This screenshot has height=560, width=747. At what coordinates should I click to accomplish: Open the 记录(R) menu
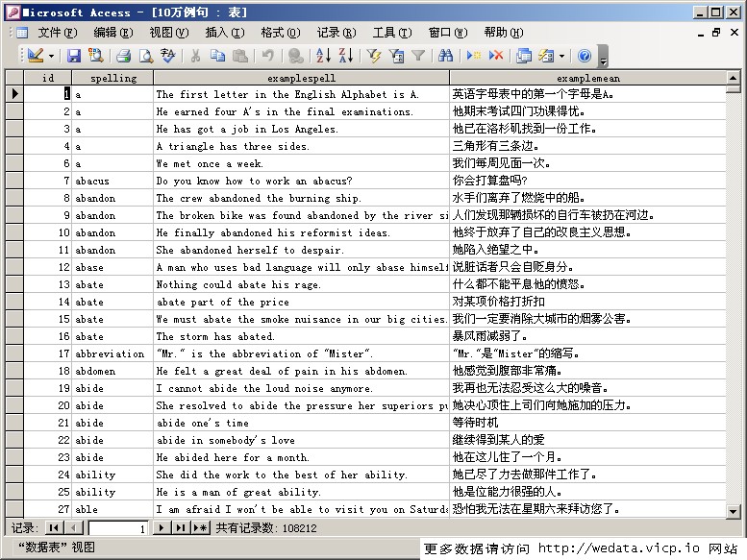[x=336, y=33]
